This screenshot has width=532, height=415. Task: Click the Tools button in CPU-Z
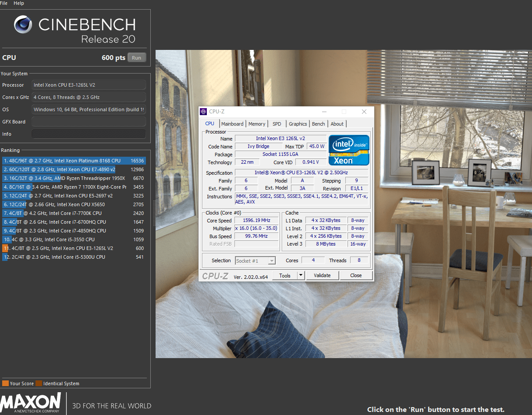(285, 275)
